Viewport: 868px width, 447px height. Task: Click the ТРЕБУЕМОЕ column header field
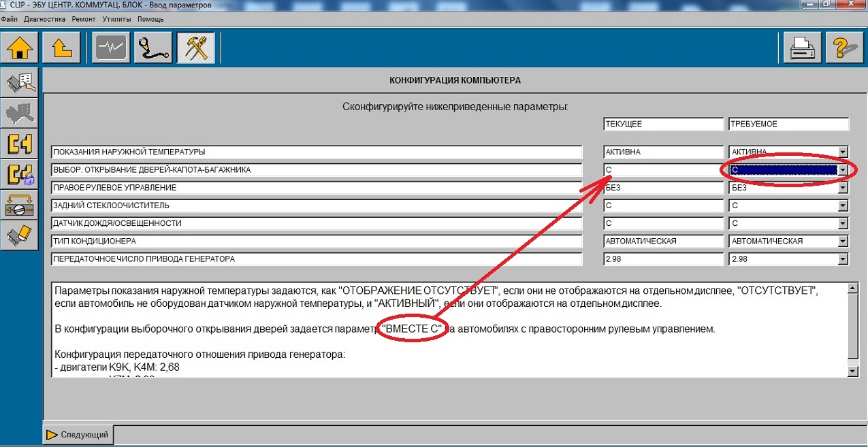point(788,125)
